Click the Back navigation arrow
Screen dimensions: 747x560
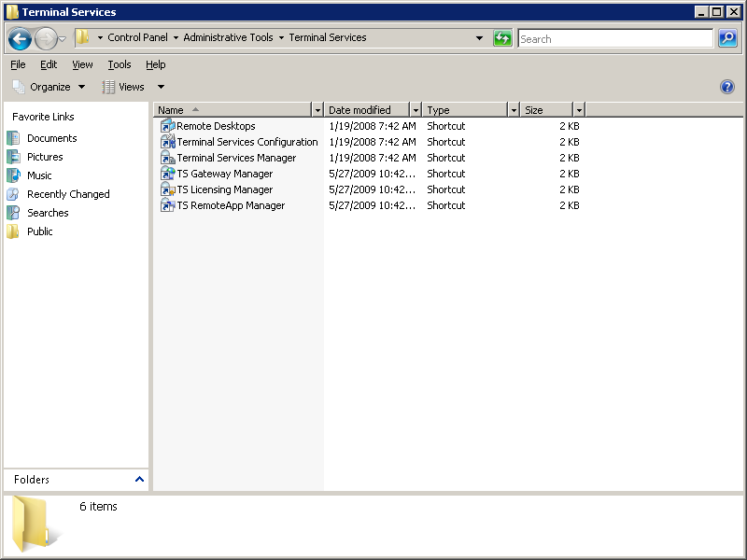click(20, 39)
